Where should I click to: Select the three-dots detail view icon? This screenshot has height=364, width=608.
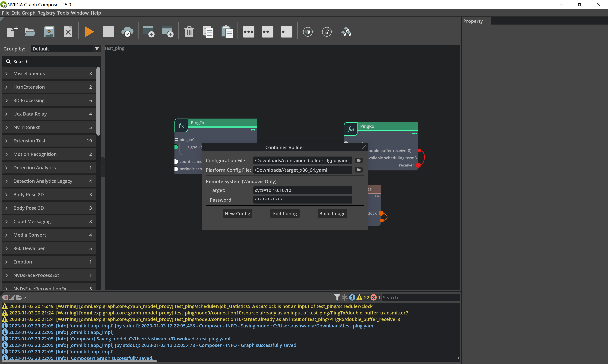(249, 32)
